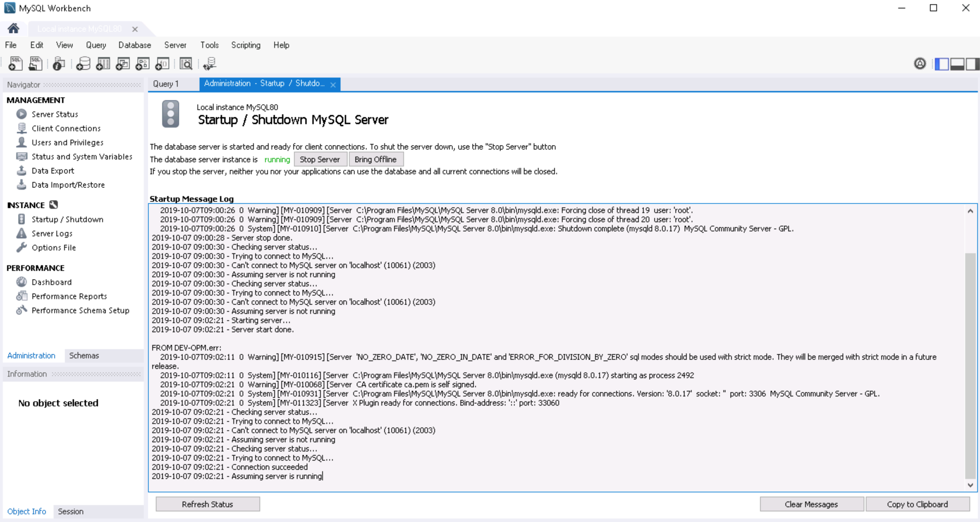The height and width of the screenshot is (522, 980).
Task: Click the log scrollbar up arrow
Action: pos(970,211)
